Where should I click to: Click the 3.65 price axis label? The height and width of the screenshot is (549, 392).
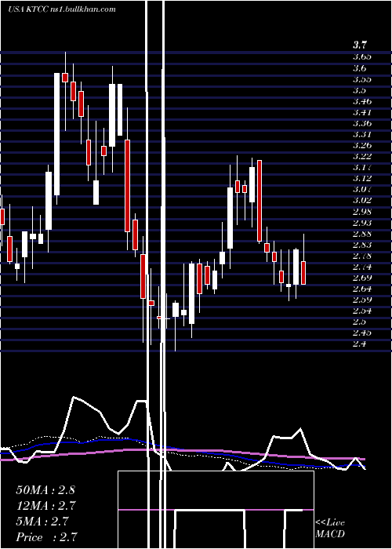pyautogui.click(x=362, y=56)
